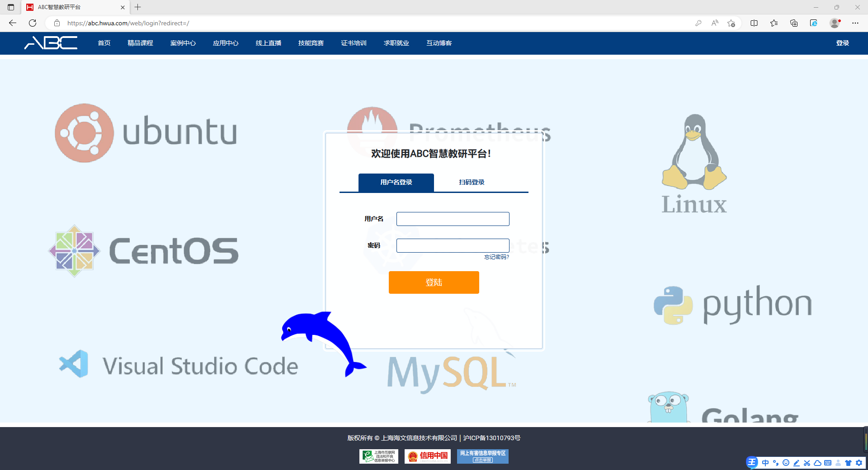Open the skin shirt icon in IME bar
The image size is (868, 470).
point(849,463)
